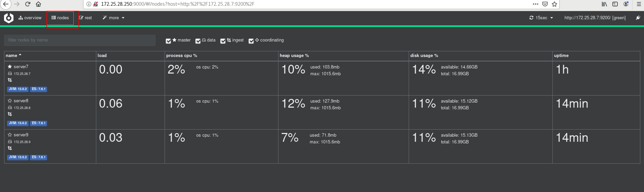Click the 14% disk usage of server7
The image size is (644, 192).
424,70
